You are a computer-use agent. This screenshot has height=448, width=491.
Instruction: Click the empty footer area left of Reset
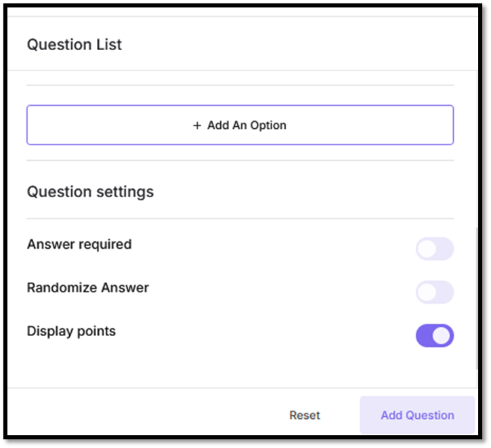(135, 415)
